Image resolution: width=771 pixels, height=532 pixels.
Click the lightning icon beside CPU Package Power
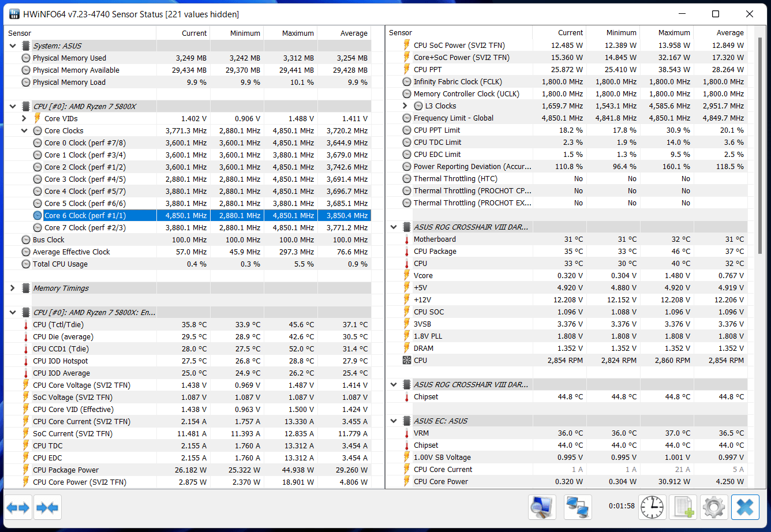[x=26, y=470]
